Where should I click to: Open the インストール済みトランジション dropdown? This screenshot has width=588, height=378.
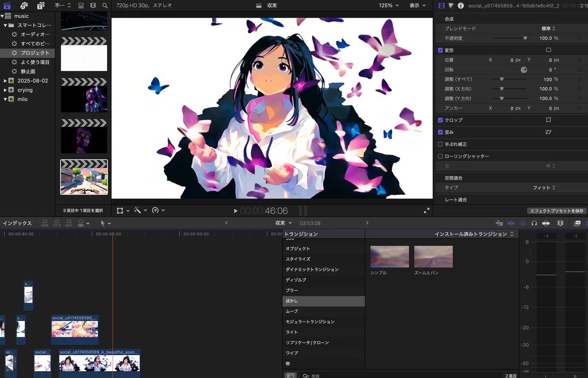click(x=474, y=234)
